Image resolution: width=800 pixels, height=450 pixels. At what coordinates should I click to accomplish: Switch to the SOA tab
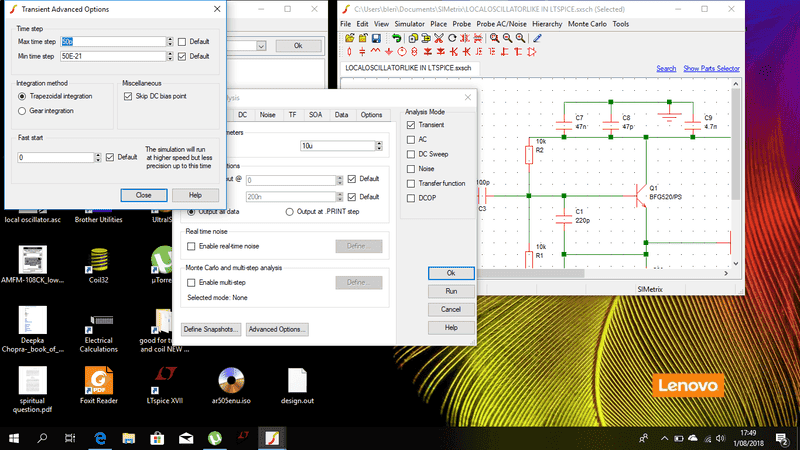tap(315, 115)
